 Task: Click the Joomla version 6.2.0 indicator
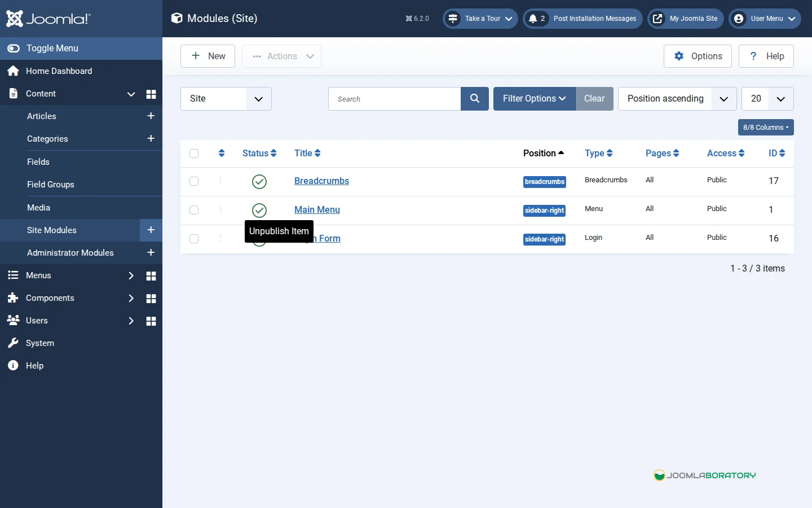[x=417, y=19]
